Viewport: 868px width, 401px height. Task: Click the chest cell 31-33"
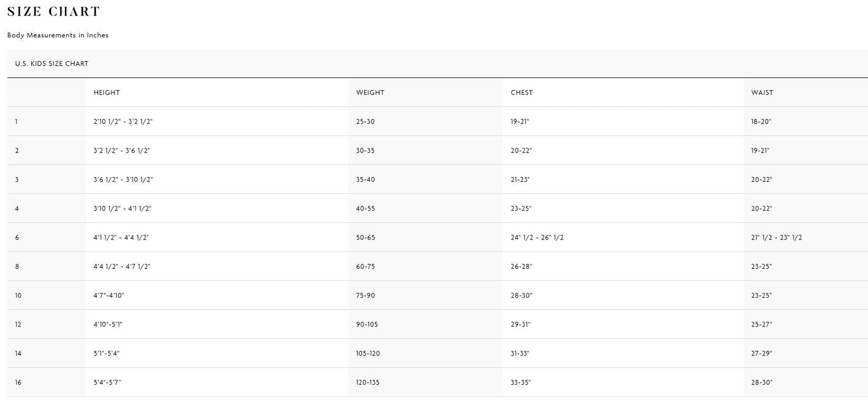click(520, 354)
